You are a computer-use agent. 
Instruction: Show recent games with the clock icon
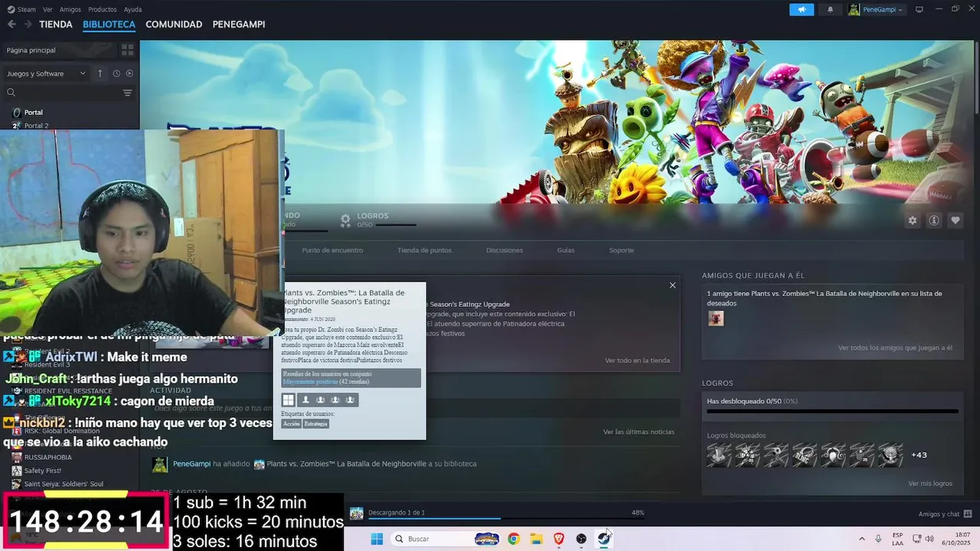(116, 73)
